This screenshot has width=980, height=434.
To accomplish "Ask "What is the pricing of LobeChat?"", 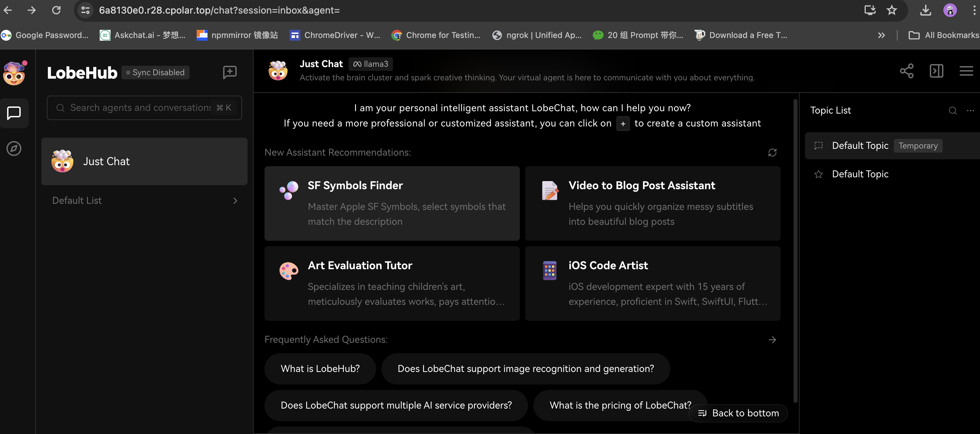I will [620, 405].
